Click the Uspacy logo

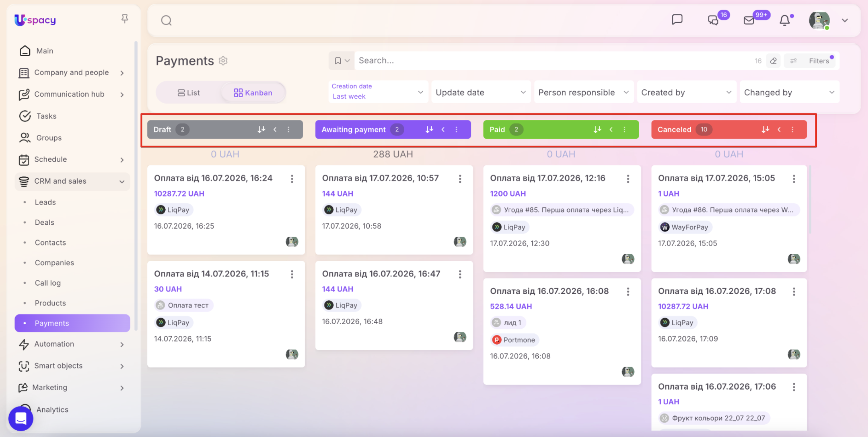35,20
